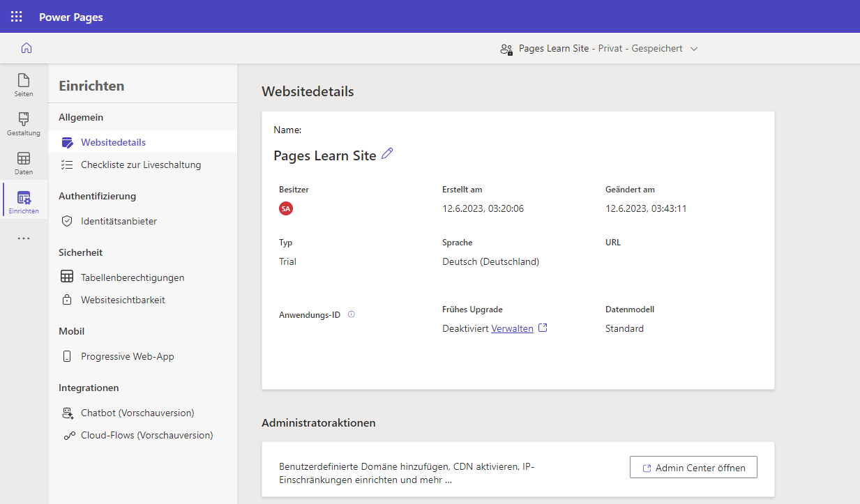Open Progressive Web-App settings
The height and width of the screenshot is (504, 860).
pos(142,356)
